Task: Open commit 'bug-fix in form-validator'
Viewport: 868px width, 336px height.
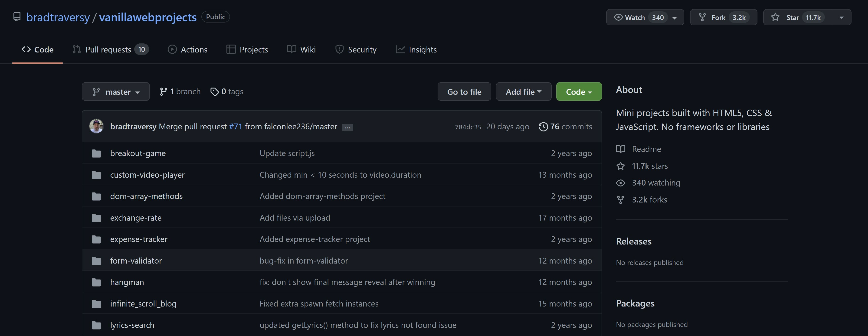Action: click(x=304, y=261)
